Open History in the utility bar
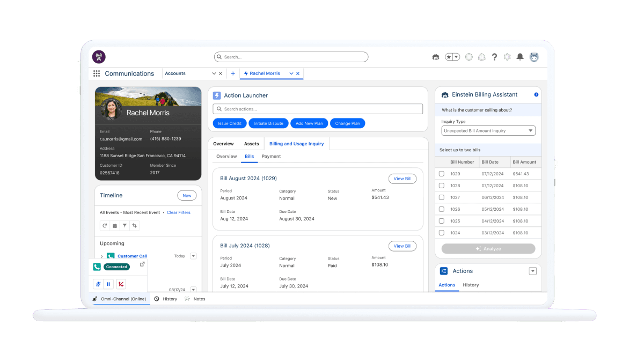Screen dimensions: 644x362 click(165, 299)
